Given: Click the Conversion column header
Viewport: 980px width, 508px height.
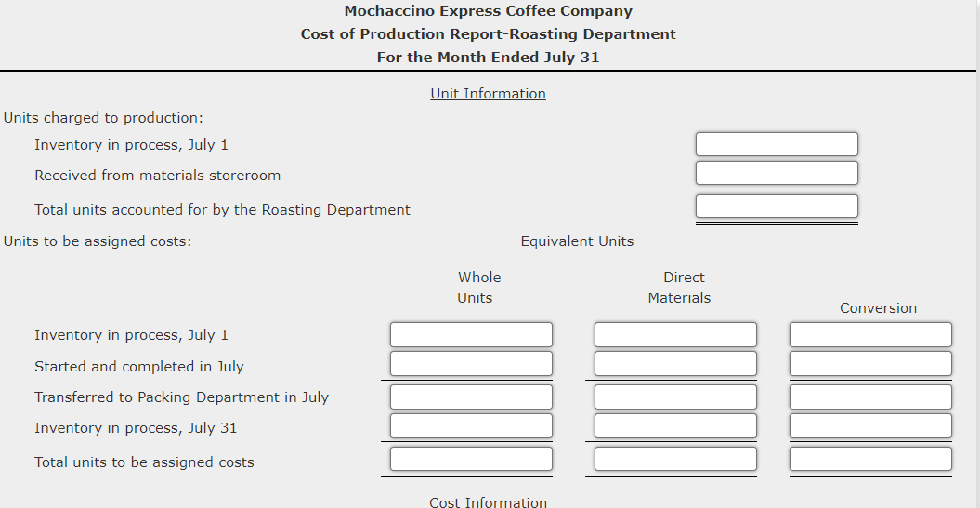Looking at the screenshot, I should 878,308.
